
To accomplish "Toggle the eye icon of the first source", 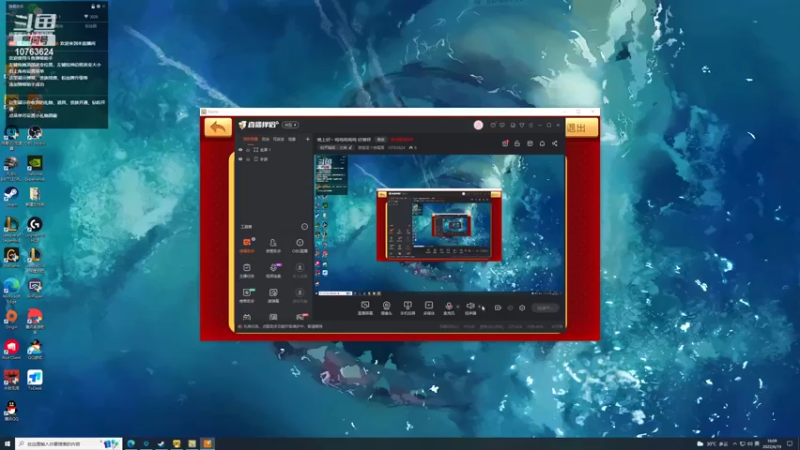I will [241, 150].
